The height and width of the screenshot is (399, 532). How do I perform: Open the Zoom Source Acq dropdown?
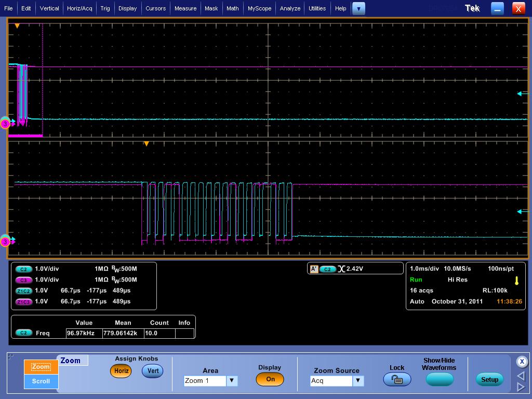pyautogui.click(x=357, y=381)
